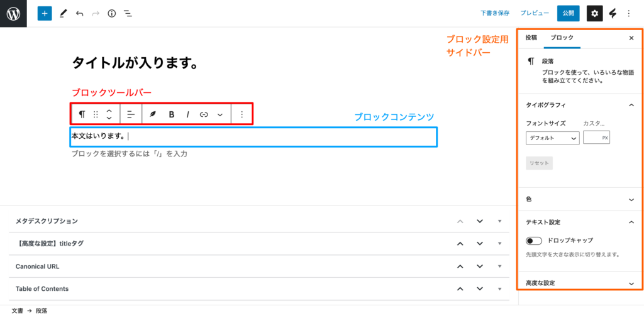Open the プレビュー preview button
The height and width of the screenshot is (316, 644).
click(535, 13)
